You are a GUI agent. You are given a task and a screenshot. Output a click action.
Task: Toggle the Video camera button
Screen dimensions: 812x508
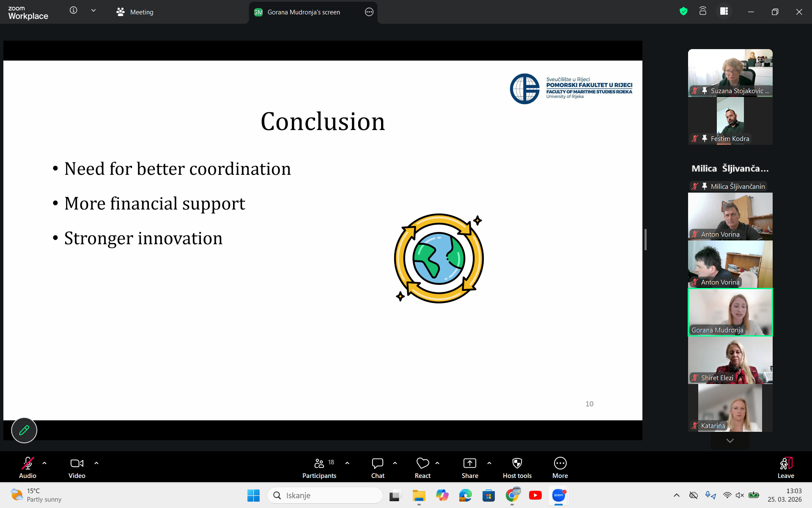77,467
